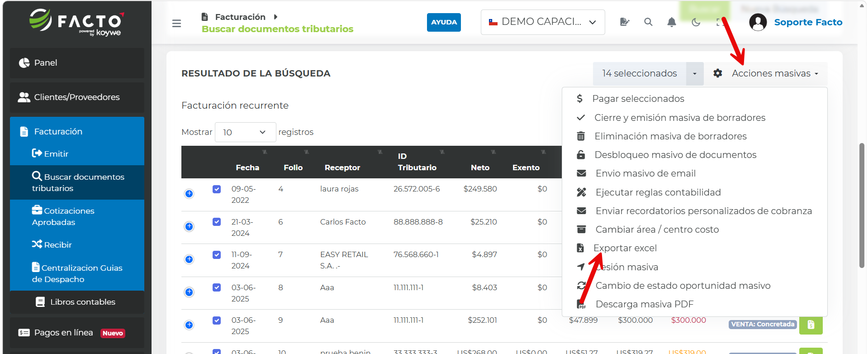Open the 14 seleccionados caret dropdown
This screenshot has height=354, width=868.
(695, 73)
